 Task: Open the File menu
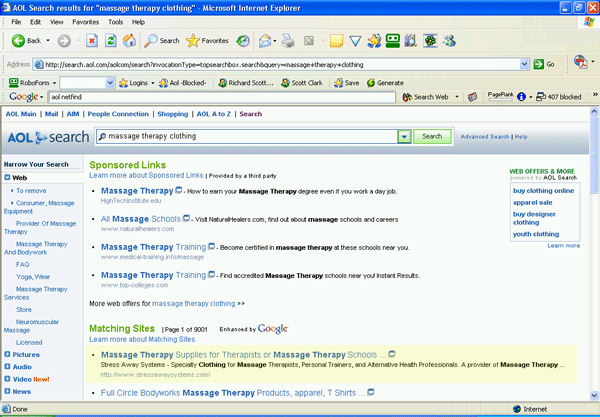pyautogui.click(x=16, y=22)
